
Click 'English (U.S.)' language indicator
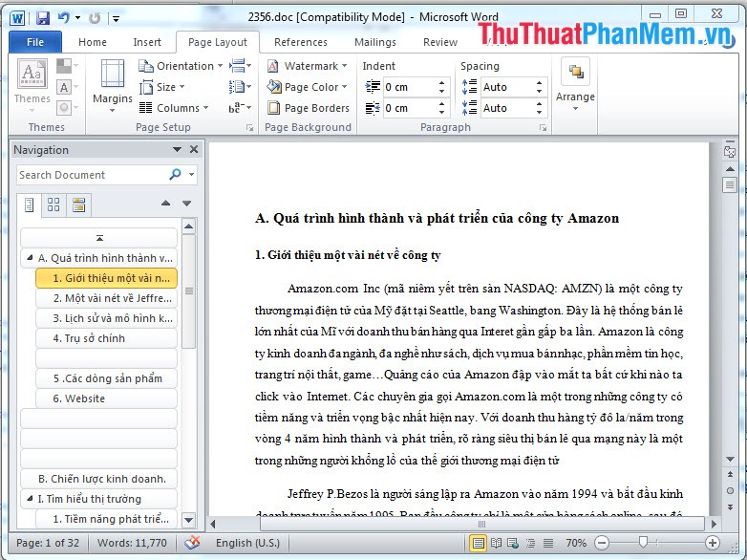(247, 543)
